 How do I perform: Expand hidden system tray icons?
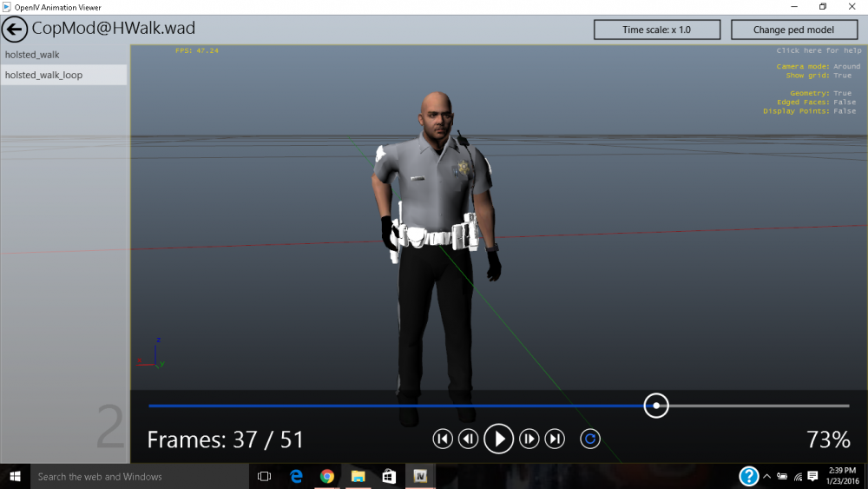pos(767,476)
